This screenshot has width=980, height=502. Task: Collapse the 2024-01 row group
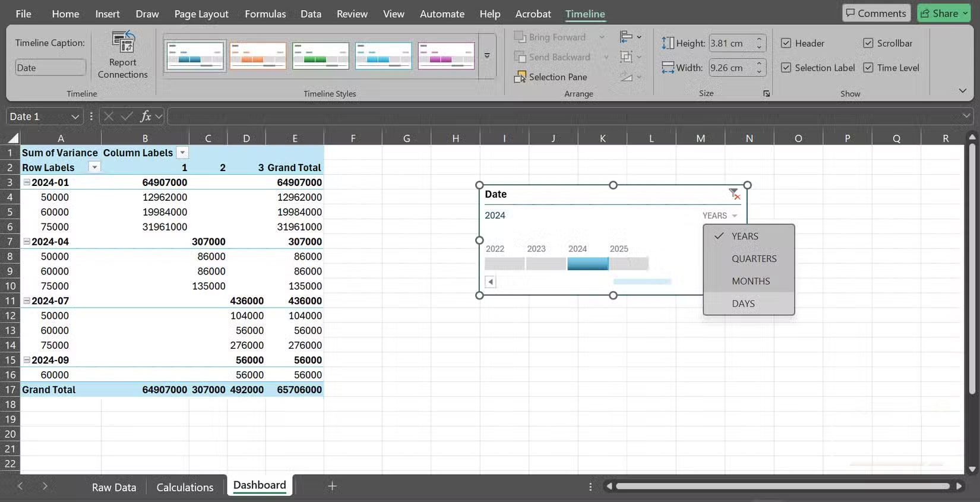coord(27,182)
